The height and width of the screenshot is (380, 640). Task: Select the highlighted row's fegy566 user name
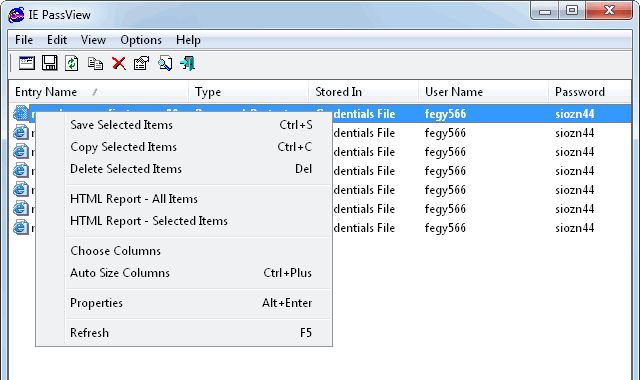(x=445, y=114)
